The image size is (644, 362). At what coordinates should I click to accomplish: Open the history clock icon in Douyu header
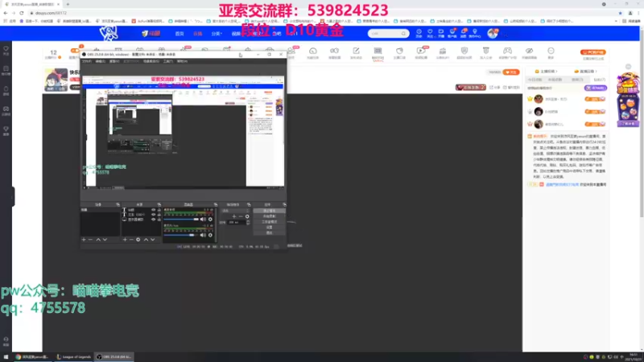coord(419,33)
